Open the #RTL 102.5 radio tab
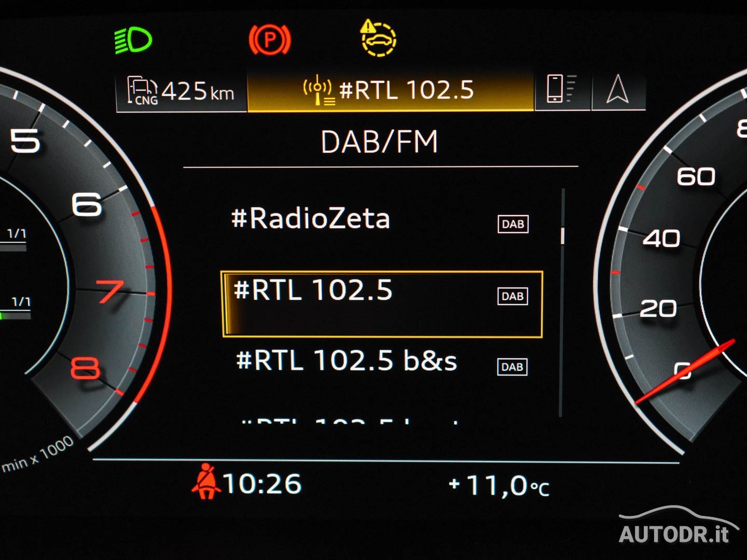This screenshot has height=560, width=747. (390, 91)
